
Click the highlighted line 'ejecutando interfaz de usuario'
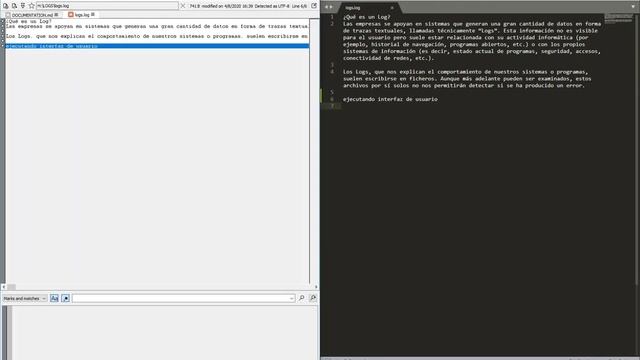pyautogui.click(x=157, y=46)
